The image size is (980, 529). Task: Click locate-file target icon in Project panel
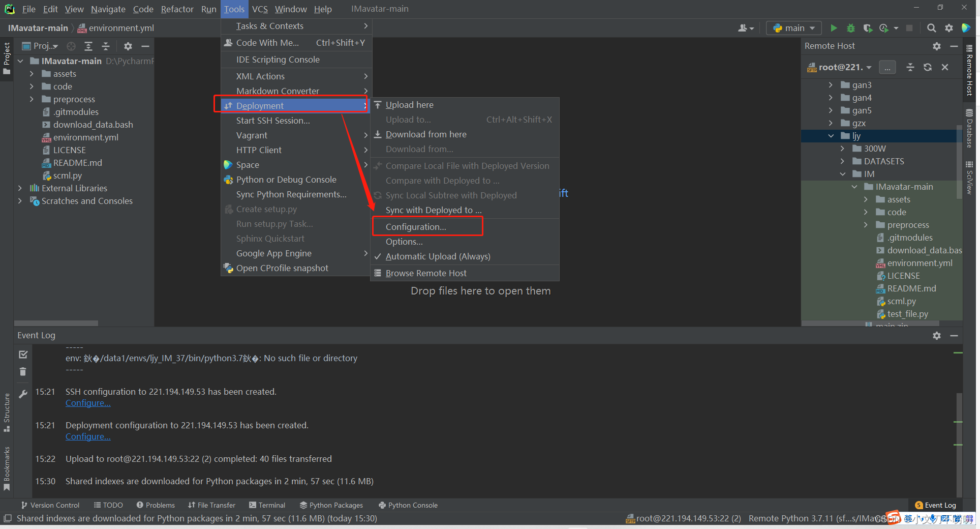tap(71, 46)
